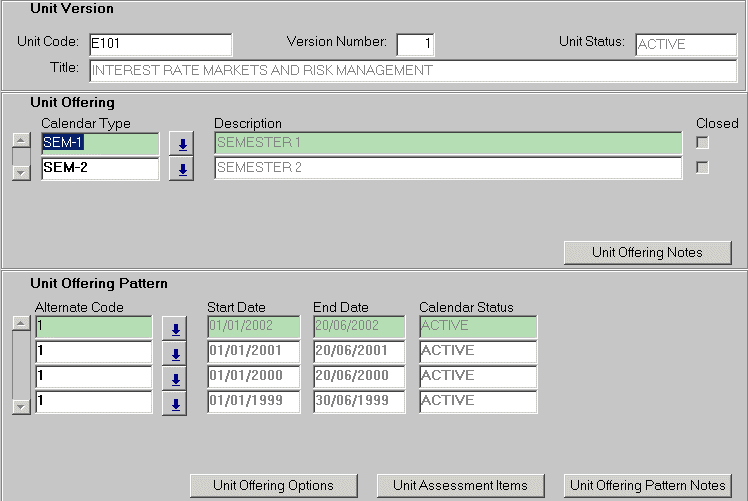Click lookup arrow beside SEM-2 calendar type
Image resolution: width=748 pixels, height=501 pixels.
181,169
